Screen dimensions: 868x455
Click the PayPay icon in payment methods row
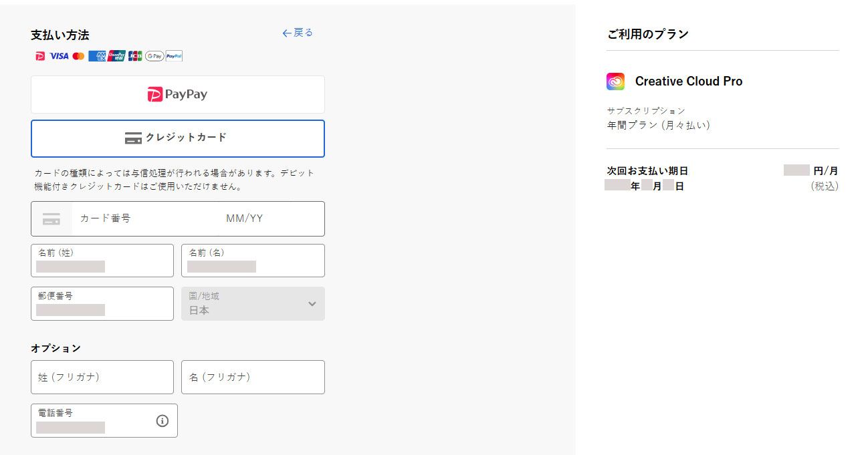(x=40, y=56)
